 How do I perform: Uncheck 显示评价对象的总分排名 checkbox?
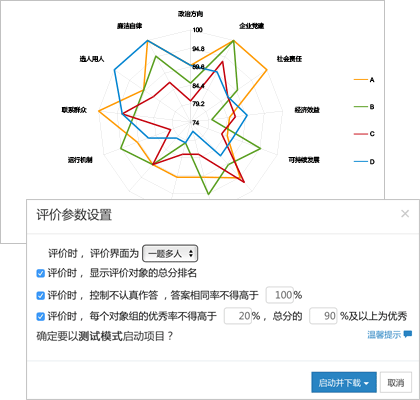click(x=40, y=273)
